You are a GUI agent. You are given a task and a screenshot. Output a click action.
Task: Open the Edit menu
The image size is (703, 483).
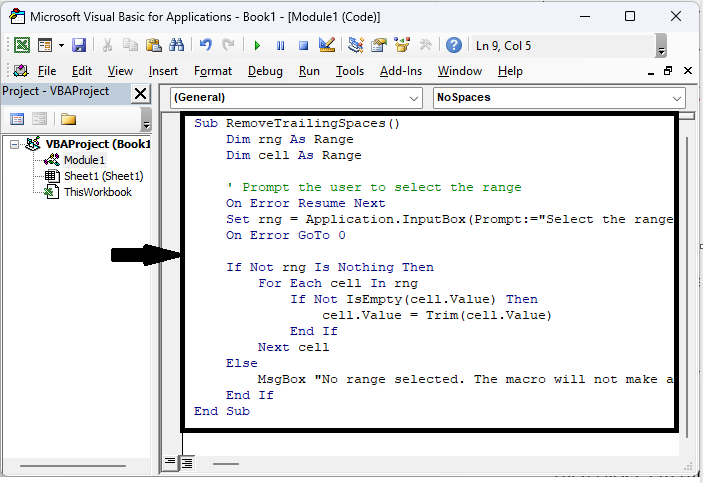click(x=82, y=71)
